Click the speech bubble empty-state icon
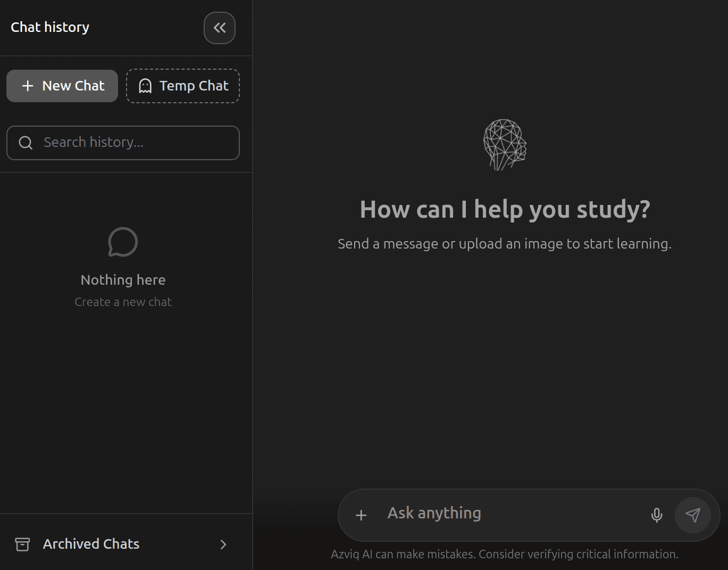The height and width of the screenshot is (570, 728). click(123, 242)
